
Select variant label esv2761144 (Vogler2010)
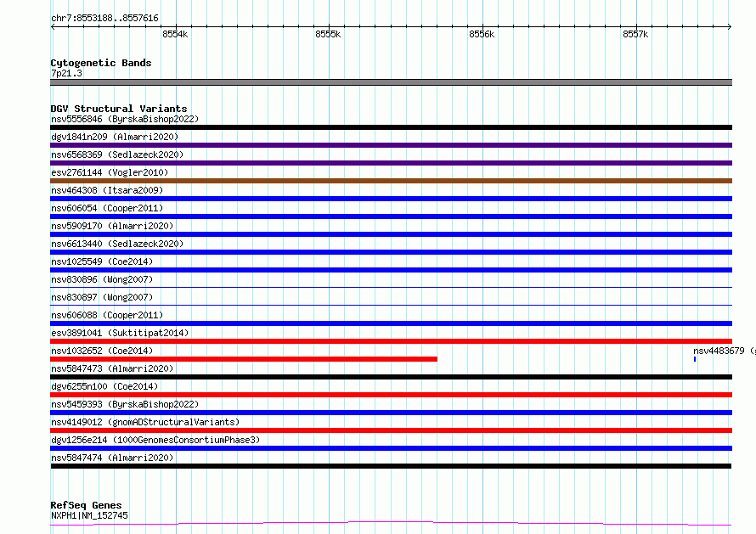click(110, 172)
